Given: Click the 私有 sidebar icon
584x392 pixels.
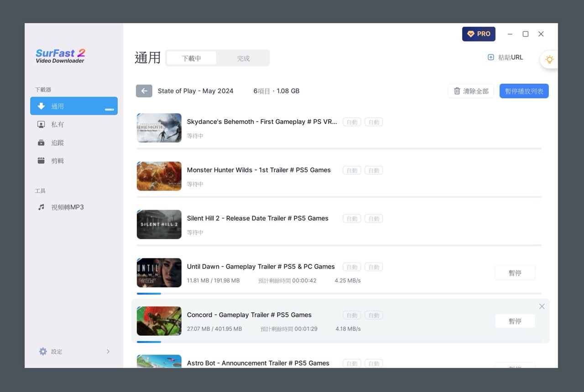Looking at the screenshot, I should tap(41, 124).
